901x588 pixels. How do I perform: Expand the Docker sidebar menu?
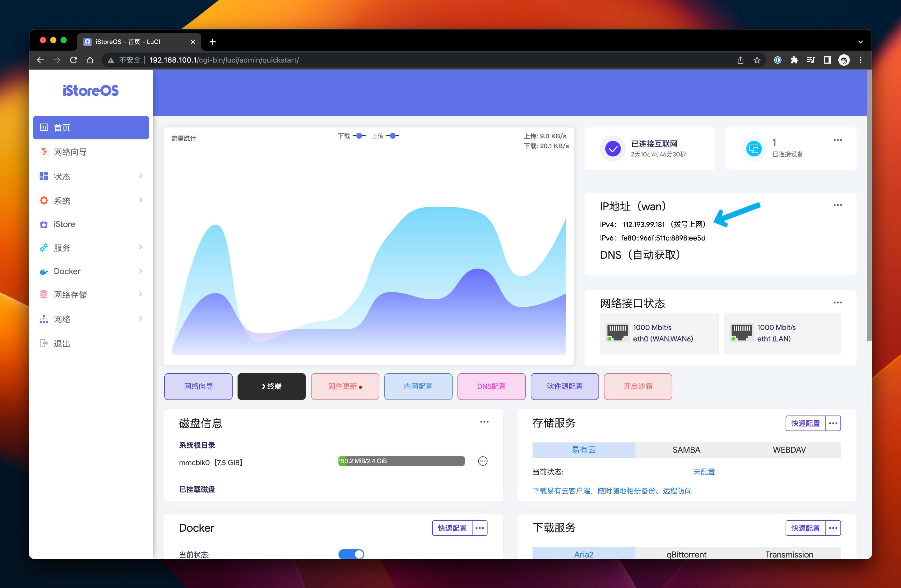click(x=91, y=271)
